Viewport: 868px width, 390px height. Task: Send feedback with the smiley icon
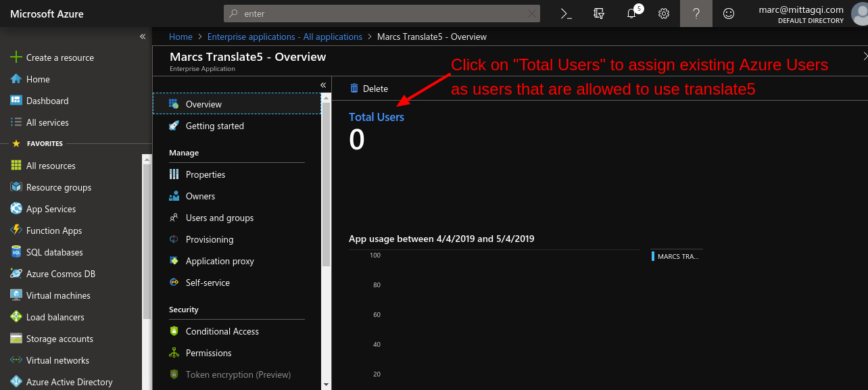click(729, 14)
